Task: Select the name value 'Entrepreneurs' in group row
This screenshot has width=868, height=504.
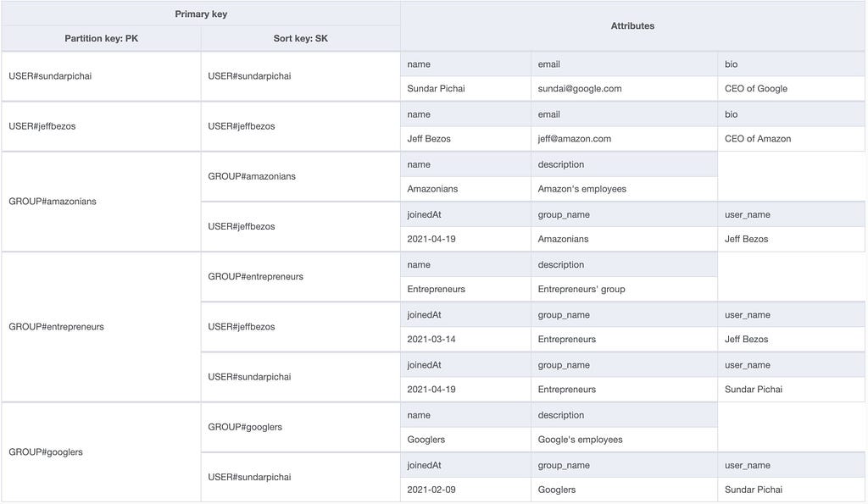Action: click(x=465, y=290)
